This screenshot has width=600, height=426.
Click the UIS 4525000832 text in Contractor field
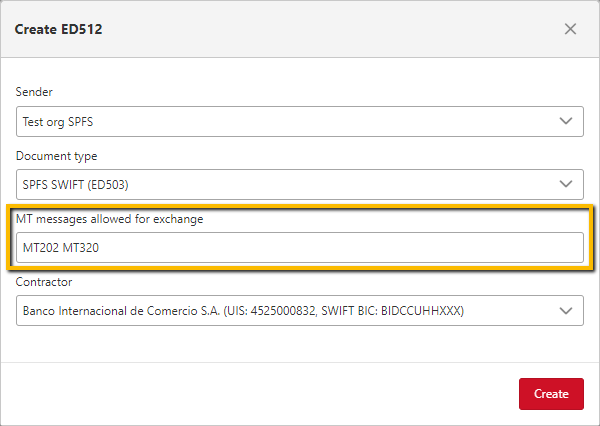(271, 310)
